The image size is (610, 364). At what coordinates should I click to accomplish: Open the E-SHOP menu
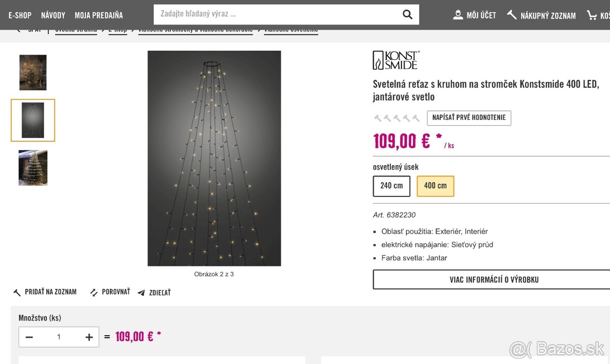20,15
